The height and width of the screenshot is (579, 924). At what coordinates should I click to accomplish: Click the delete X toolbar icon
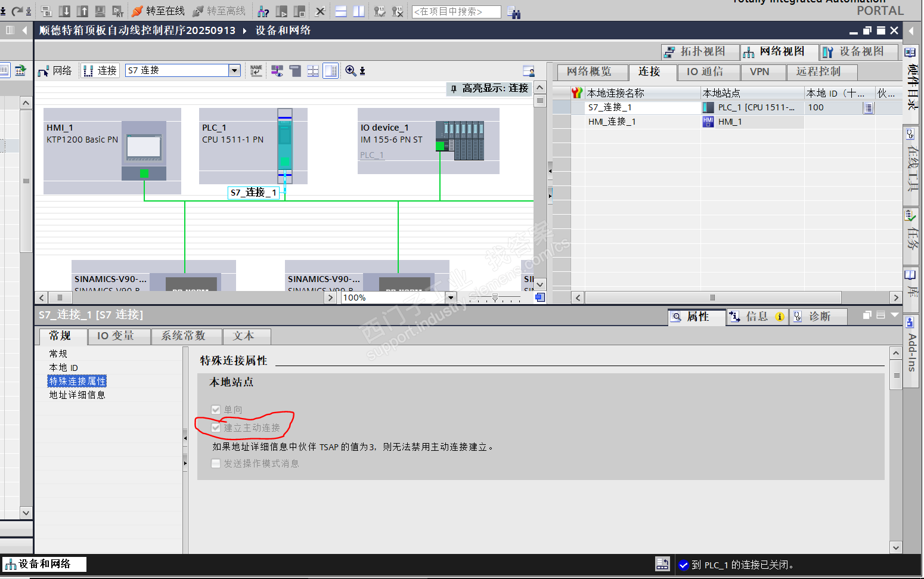click(320, 11)
